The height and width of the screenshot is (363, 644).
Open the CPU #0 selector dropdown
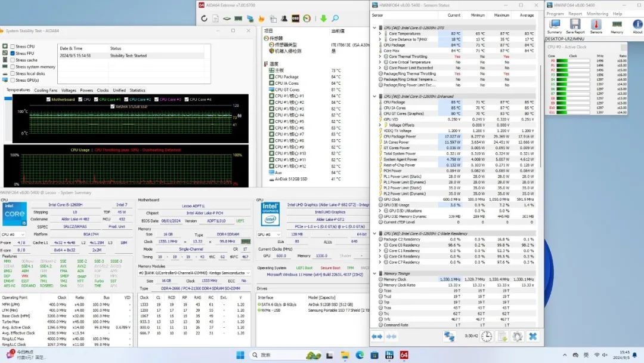pos(13,235)
